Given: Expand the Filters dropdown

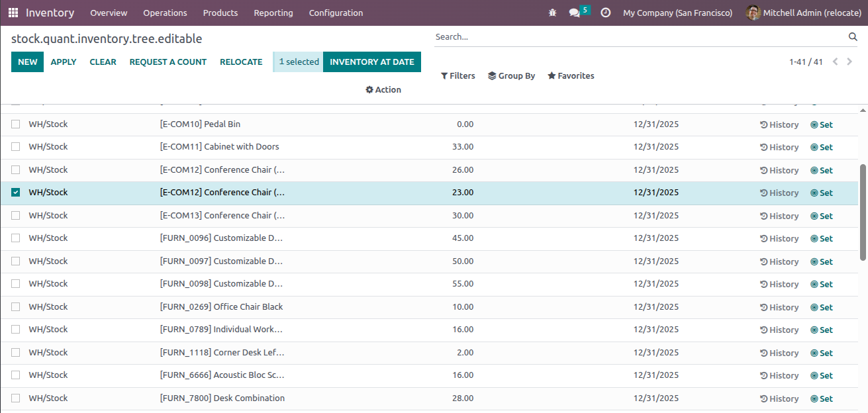Looking at the screenshot, I should click(x=458, y=75).
